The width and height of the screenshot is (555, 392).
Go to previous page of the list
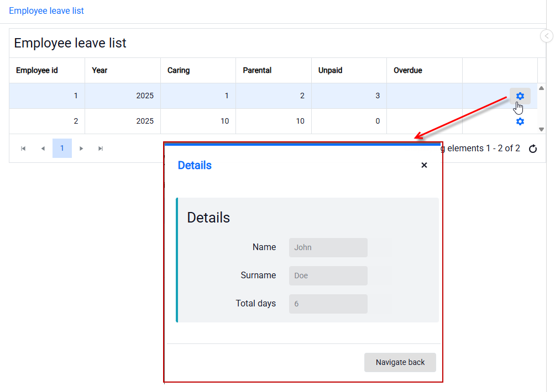click(x=43, y=149)
